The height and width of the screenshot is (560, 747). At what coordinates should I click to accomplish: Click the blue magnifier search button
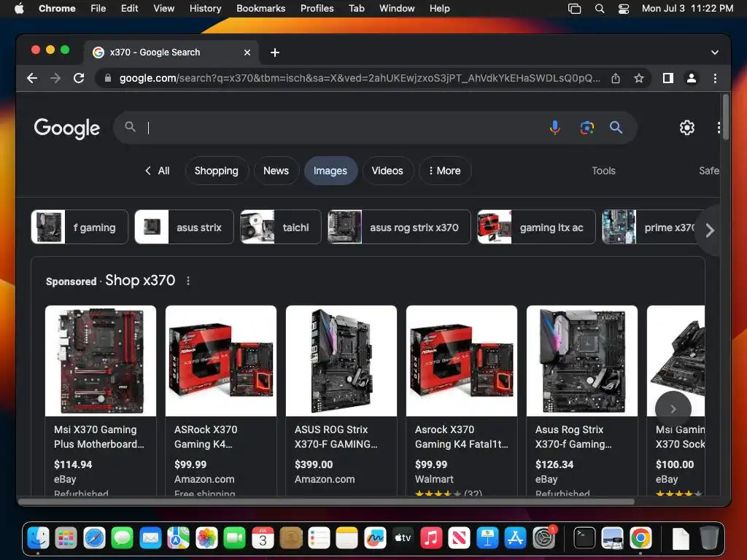click(x=616, y=128)
